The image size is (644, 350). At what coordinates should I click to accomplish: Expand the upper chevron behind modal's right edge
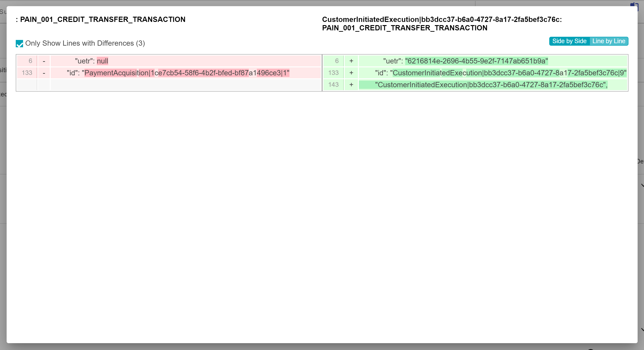[x=642, y=185]
